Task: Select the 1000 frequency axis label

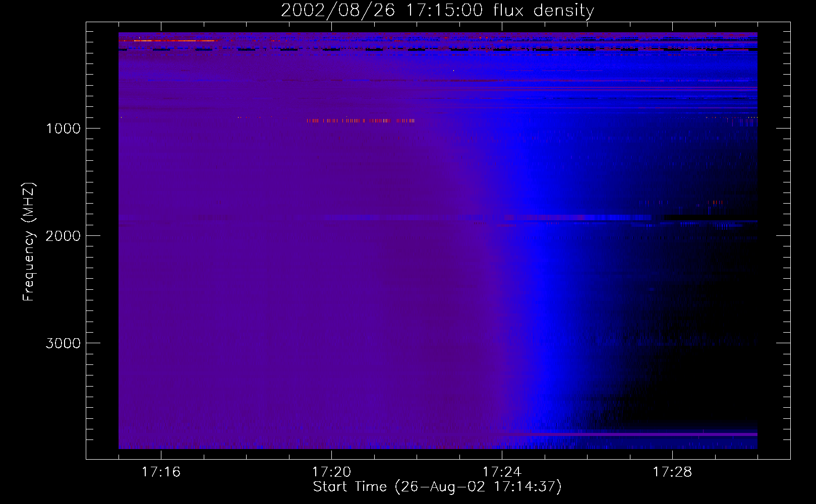Action: coord(63,129)
